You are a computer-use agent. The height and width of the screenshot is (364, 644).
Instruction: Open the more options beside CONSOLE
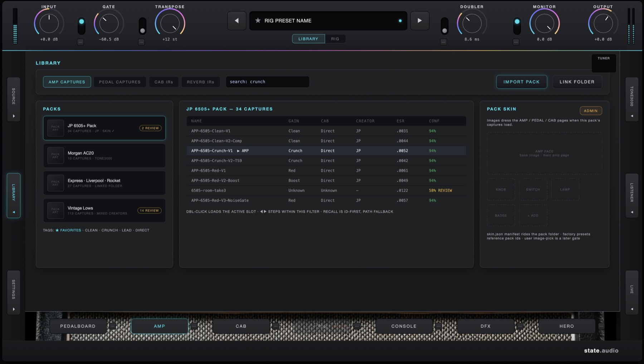click(x=438, y=326)
